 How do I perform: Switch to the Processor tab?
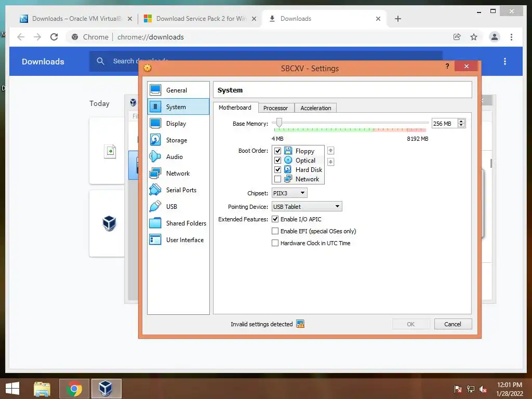pos(275,108)
